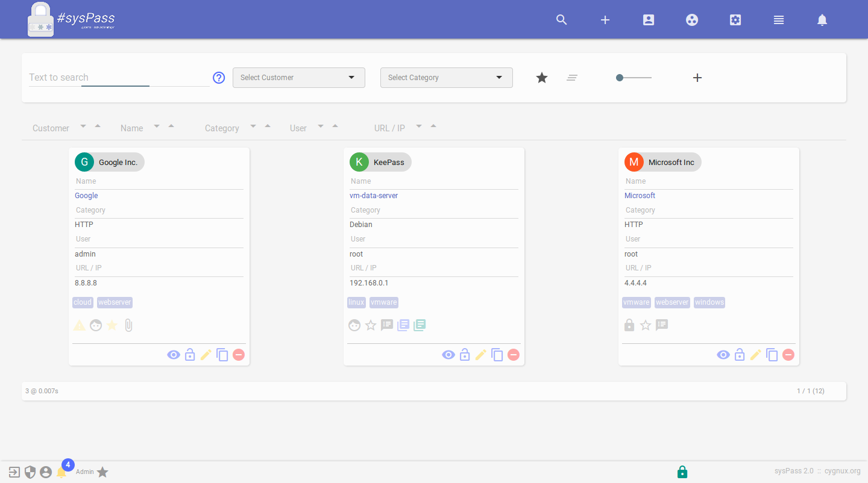This screenshot has height=483, width=868.
Task: Open search help question mark icon
Action: (219, 78)
